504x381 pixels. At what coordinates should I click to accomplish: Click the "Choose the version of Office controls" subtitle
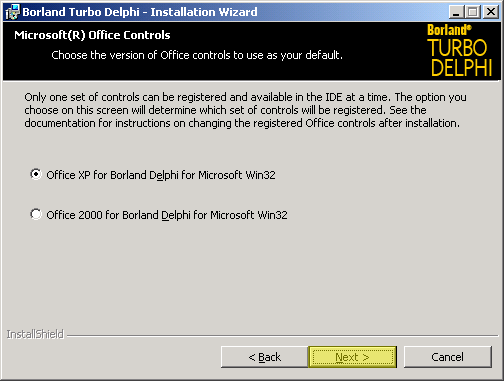click(x=197, y=55)
